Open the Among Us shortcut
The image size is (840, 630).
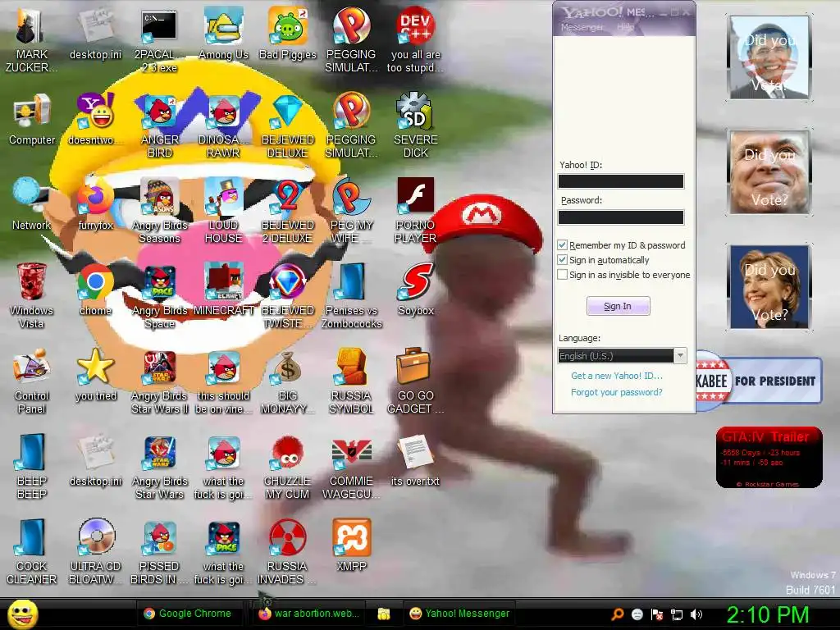coord(223,33)
